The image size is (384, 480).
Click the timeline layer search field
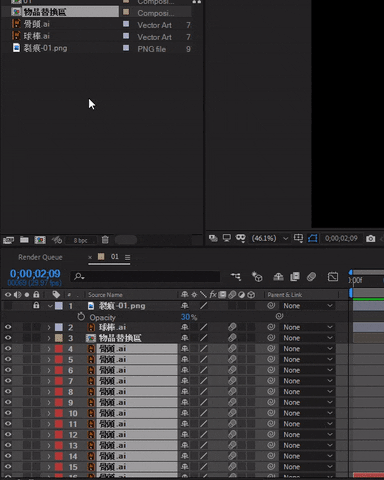coord(145,276)
